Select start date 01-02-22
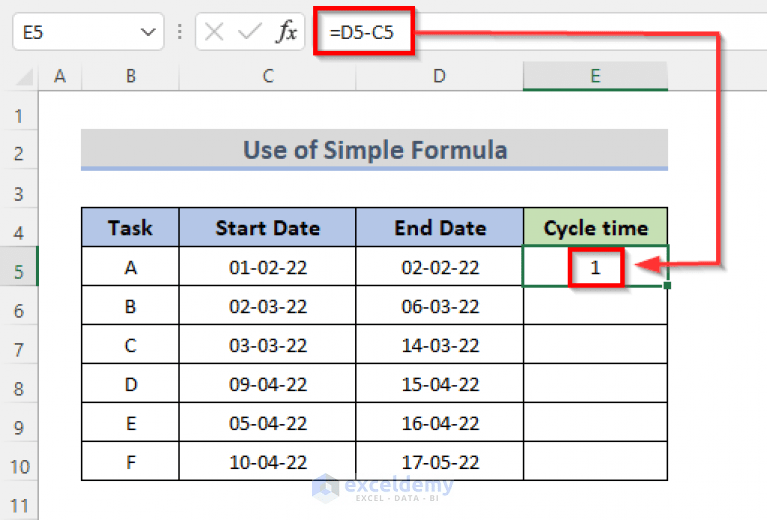767x520 pixels. click(268, 267)
